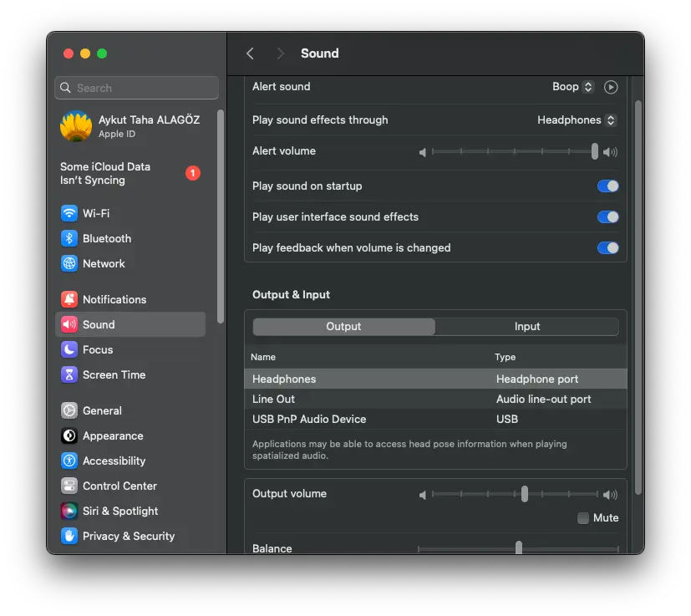Open Focus moon icon
This screenshot has height=616, width=691.
click(69, 349)
